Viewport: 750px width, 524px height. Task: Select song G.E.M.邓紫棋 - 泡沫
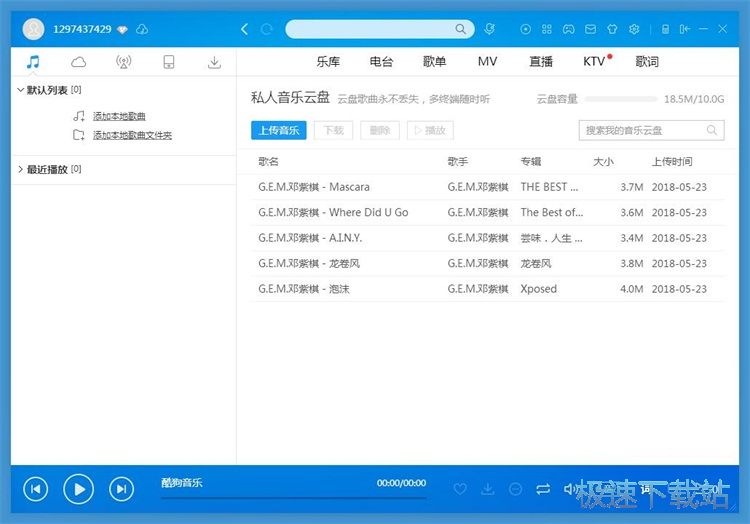[x=488, y=289]
